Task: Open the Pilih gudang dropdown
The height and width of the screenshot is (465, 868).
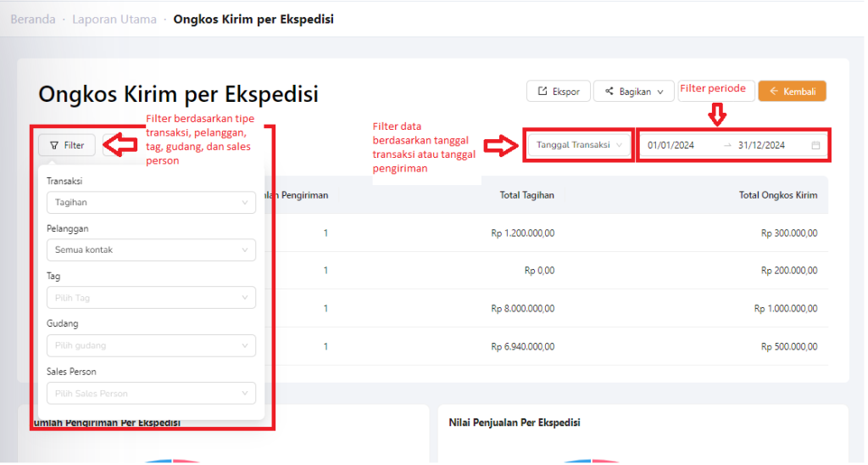Action: click(152, 346)
